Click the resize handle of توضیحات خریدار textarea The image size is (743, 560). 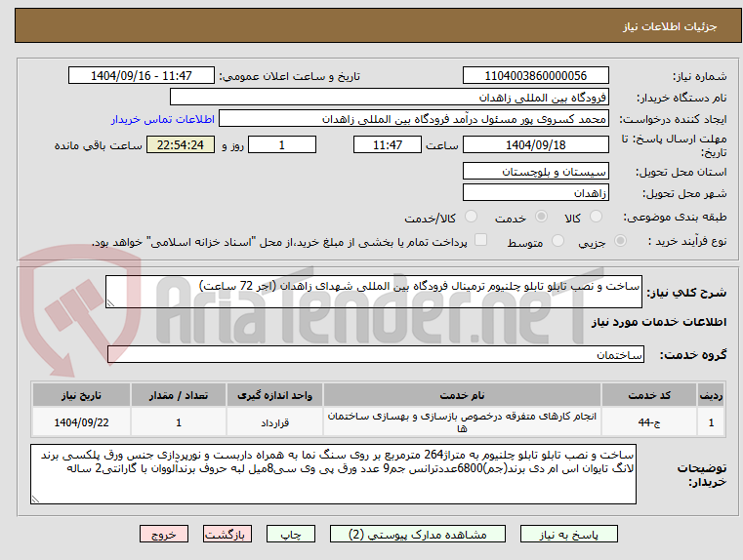(35, 499)
